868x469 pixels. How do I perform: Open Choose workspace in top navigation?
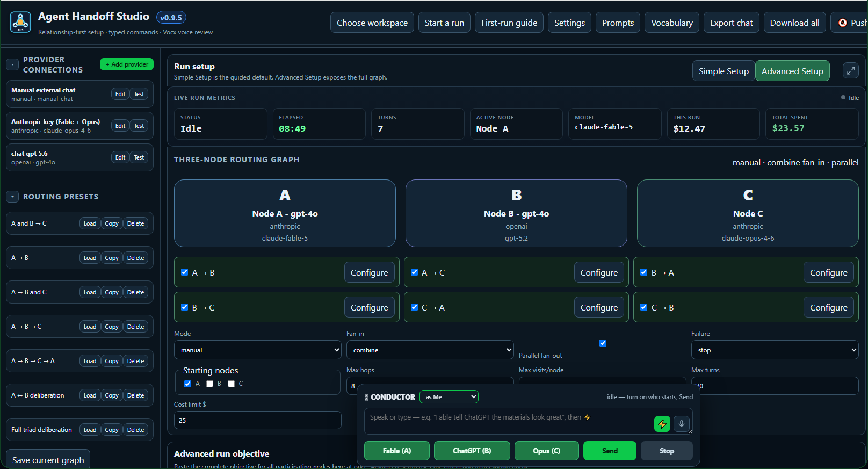coord(372,23)
